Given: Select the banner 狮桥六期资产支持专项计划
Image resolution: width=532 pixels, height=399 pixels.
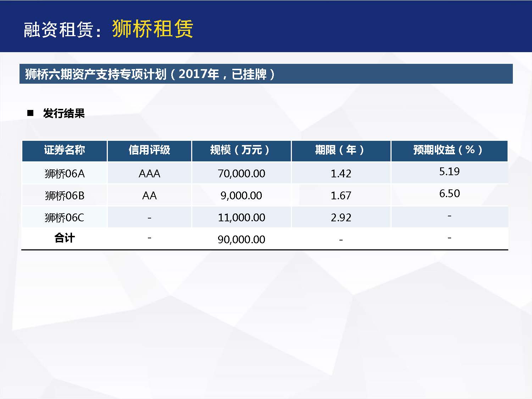Looking at the screenshot, I should (x=266, y=74).
